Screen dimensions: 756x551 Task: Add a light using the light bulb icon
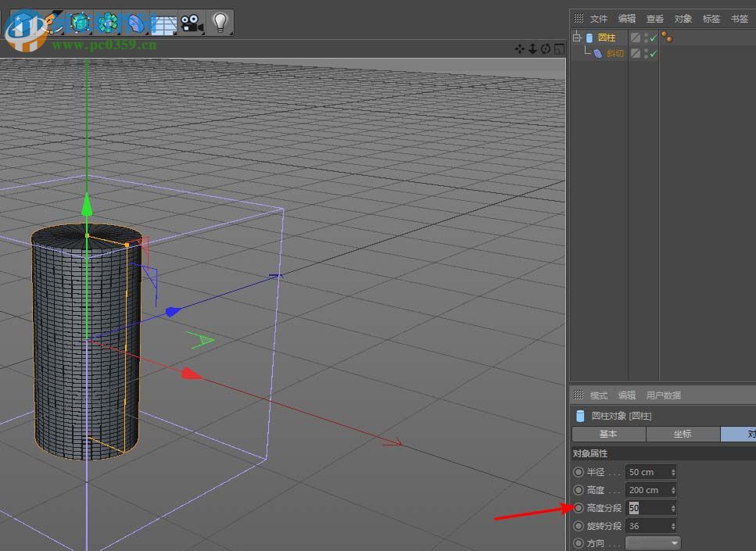tap(218, 22)
